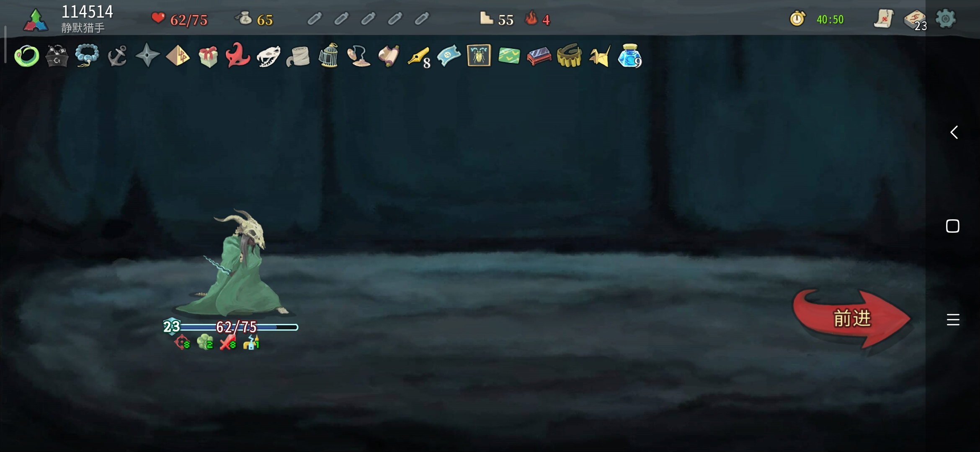The width and height of the screenshot is (980, 452).
Task: Tap the red tentacle relic
Action: (238, 55)
